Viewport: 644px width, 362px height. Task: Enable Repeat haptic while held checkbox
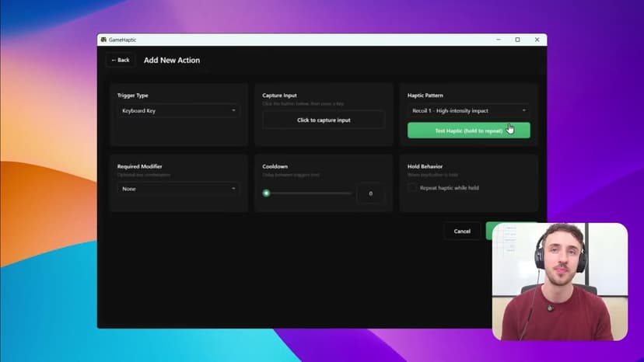point(412,187)
